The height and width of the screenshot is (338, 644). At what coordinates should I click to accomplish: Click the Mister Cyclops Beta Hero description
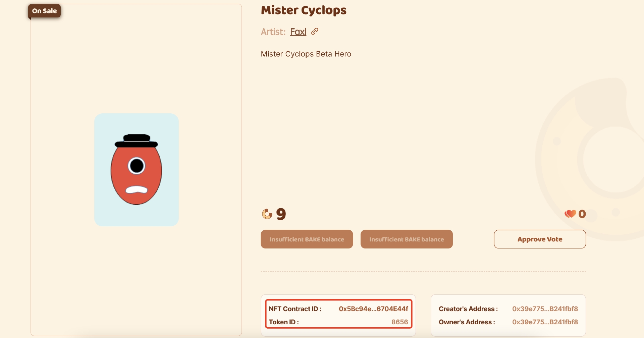(x=306, y=54)
